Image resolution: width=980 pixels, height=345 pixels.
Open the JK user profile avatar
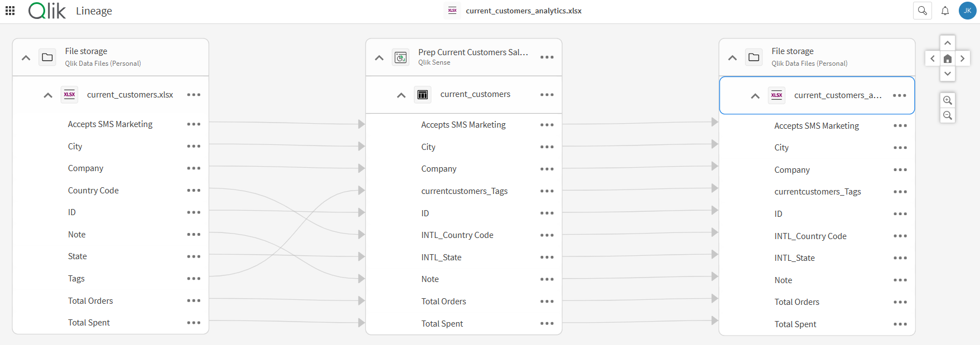tap(967, 11)
